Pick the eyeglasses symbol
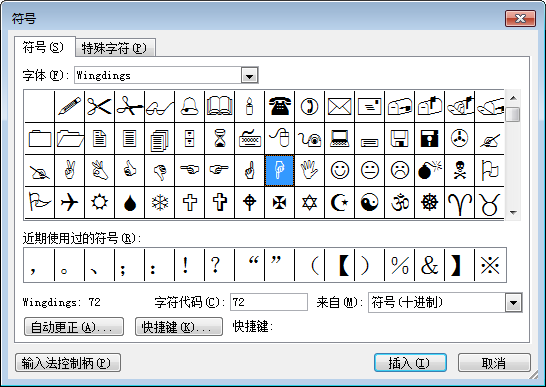 [159, 106]
